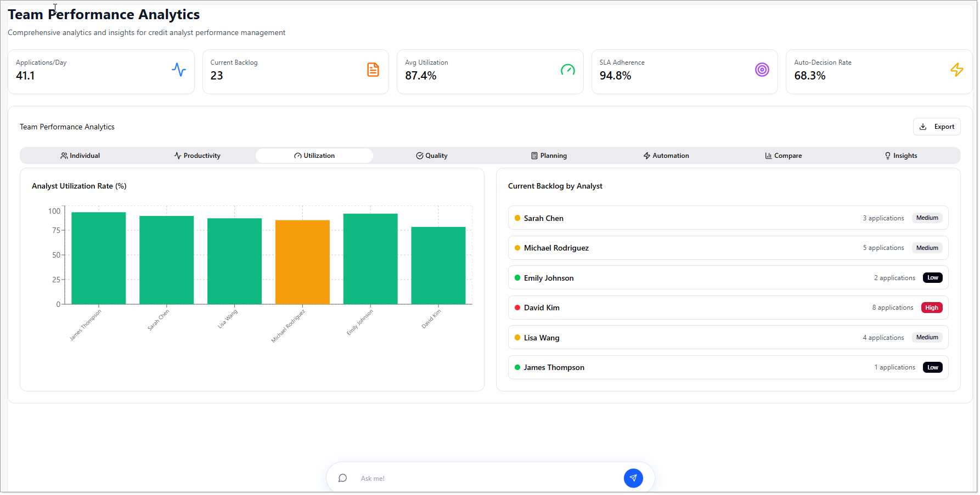Click the chat bubble icon in Ask bar
980x495 pixels.
pyautogui.click(x=343, y=478)
